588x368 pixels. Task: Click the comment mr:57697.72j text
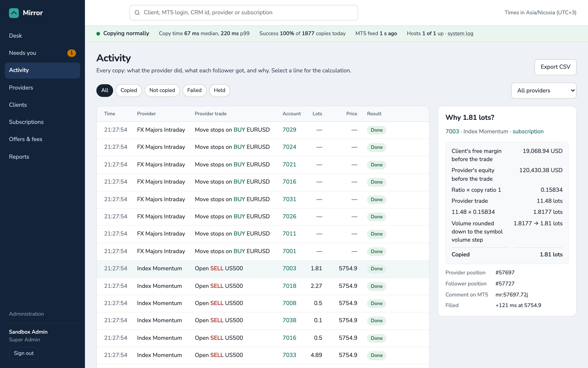(511, 295)
